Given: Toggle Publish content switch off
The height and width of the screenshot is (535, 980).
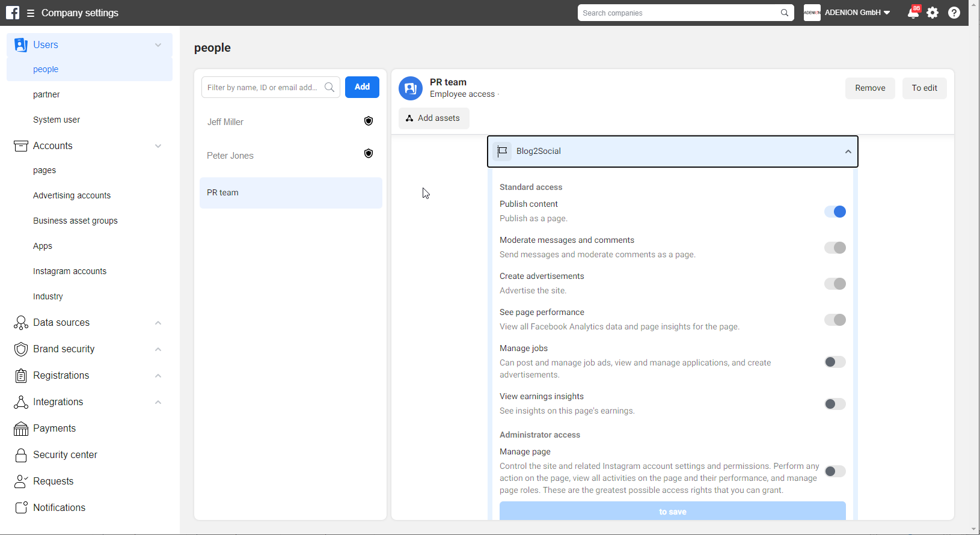Looking at the screenshot, I should click(x=835, y=212).
